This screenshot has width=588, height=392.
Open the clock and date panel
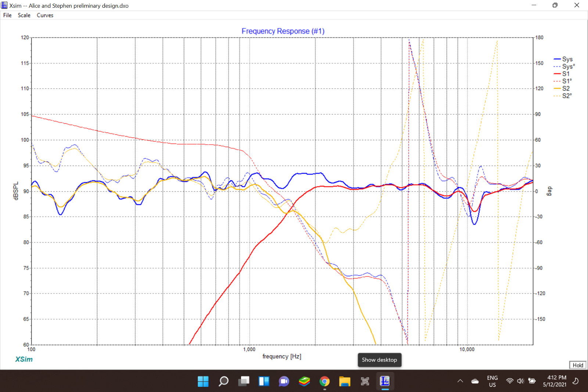[555, 381]
